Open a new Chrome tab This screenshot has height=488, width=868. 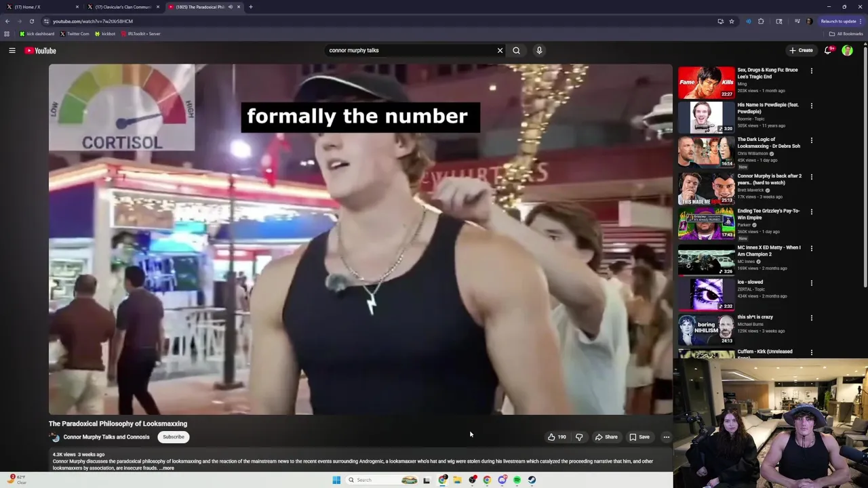tap(251, 7)
